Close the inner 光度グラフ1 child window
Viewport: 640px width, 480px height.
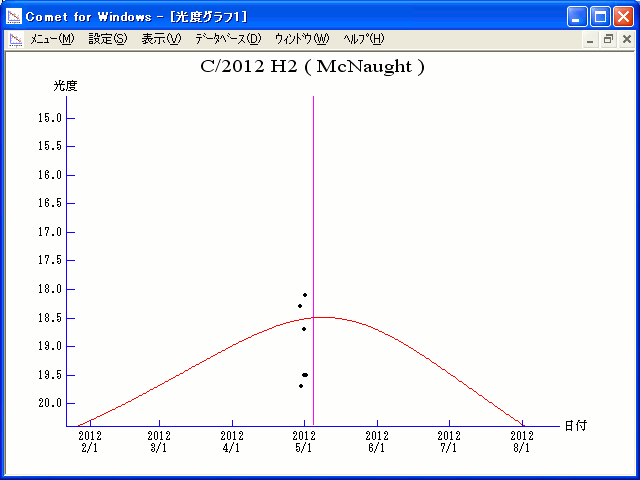(627, 40)
